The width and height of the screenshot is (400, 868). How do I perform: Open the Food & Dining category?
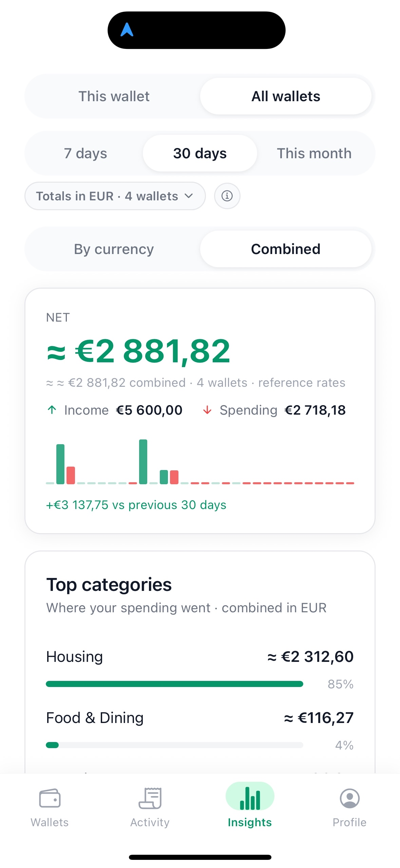(200, 718)
